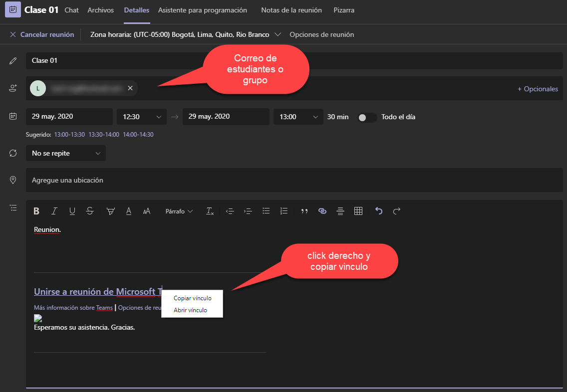
Task: Insert a numbered list
Action: [284, 211]
